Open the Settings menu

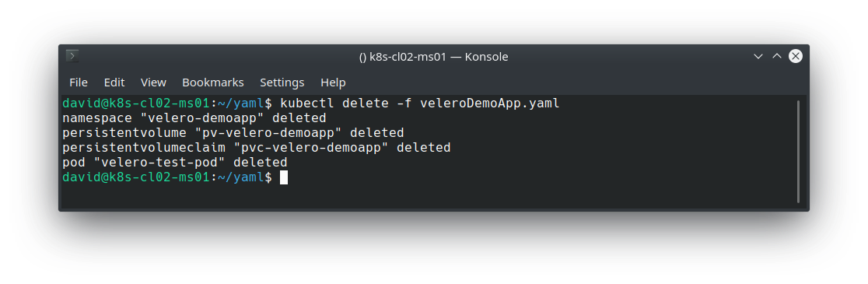pyautogui.click(x=282, y=82)
